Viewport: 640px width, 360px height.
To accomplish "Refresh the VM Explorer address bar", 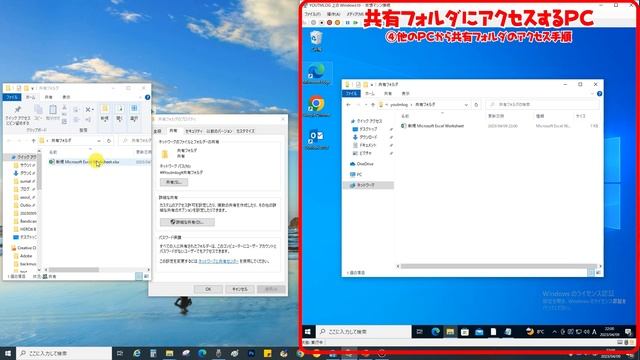I will [476, 105].
